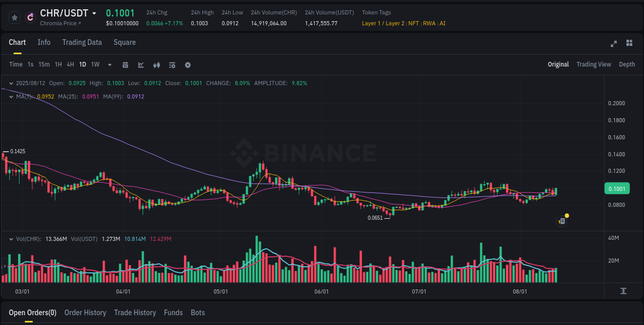Open the grid layout icon top right

pos(630,44)
